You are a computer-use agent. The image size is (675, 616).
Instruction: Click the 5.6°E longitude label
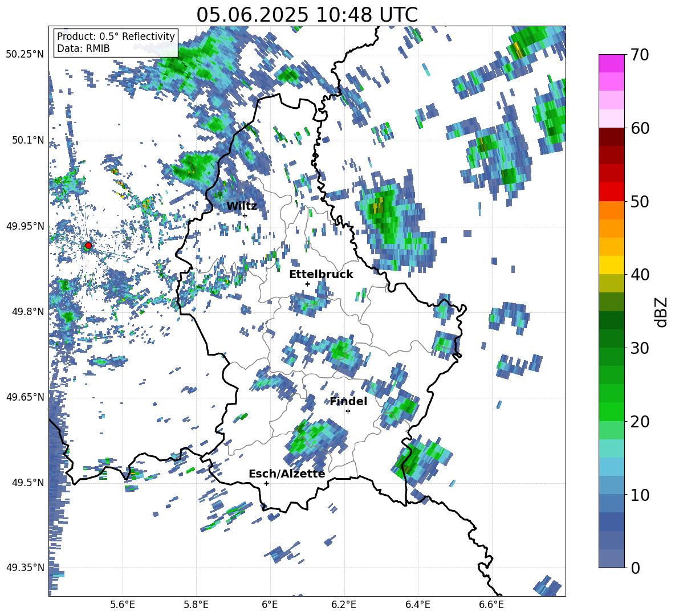pyautogui.click(x=123, y=605)
